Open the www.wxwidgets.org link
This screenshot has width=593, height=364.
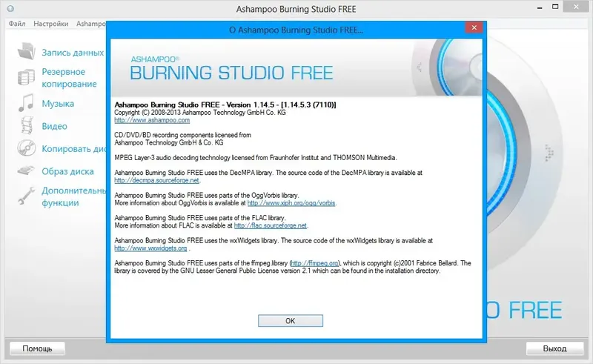tap(150, 248)
